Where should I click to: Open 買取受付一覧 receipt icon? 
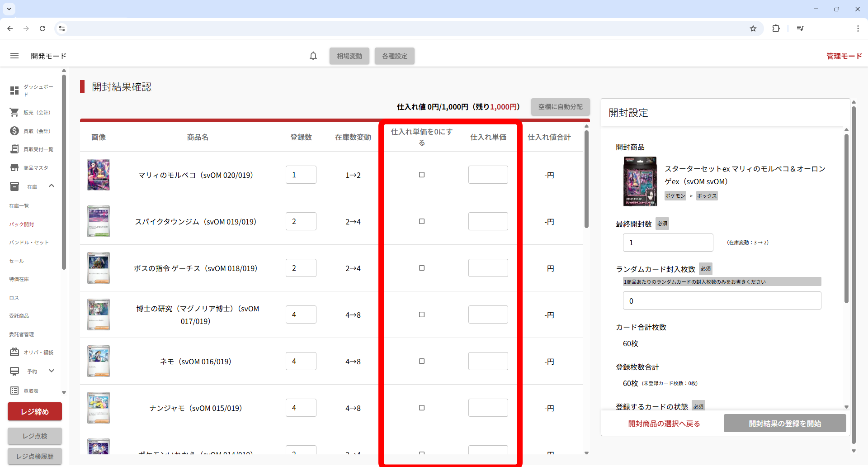click(x=14, y=149)
